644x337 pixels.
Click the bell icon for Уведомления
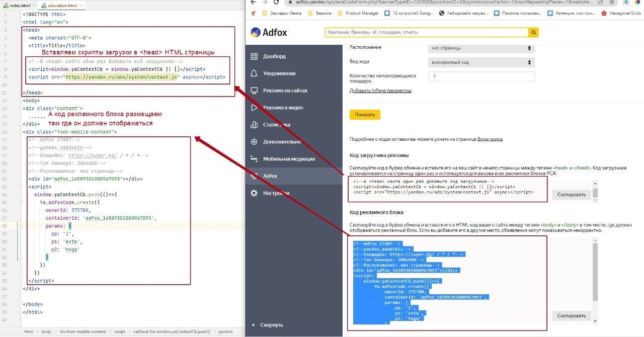click(254, 73)
